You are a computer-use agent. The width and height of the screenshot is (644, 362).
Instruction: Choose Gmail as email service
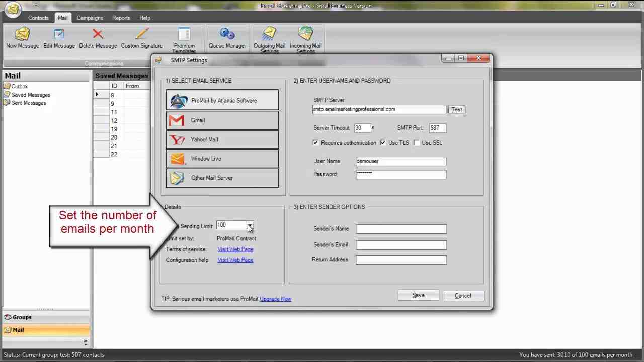pos(222,120)
